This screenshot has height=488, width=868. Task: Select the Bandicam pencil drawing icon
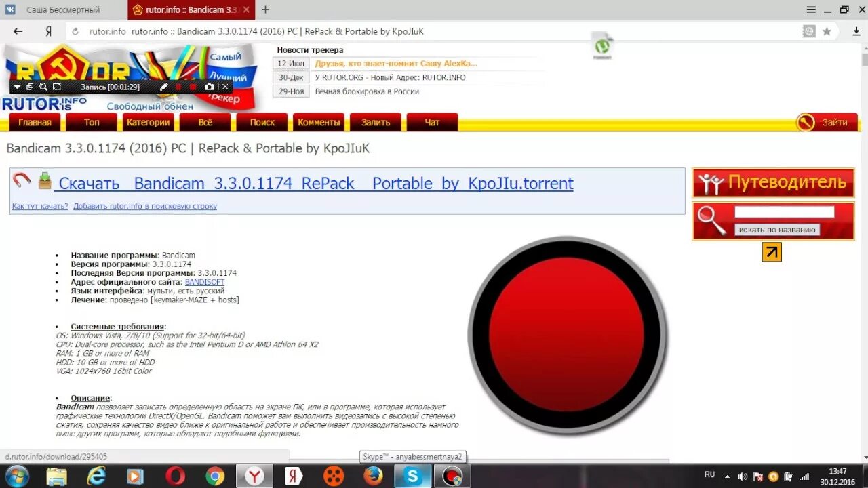coord(163,87)
